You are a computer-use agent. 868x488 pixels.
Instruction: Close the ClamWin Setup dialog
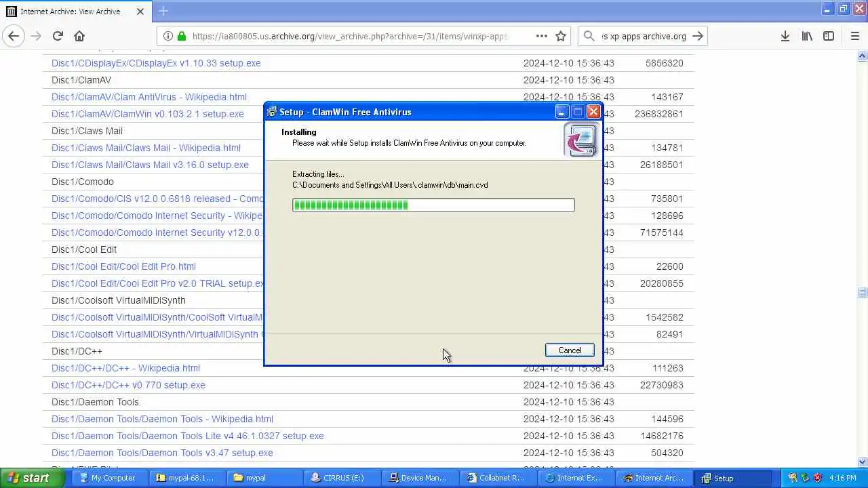593,112
